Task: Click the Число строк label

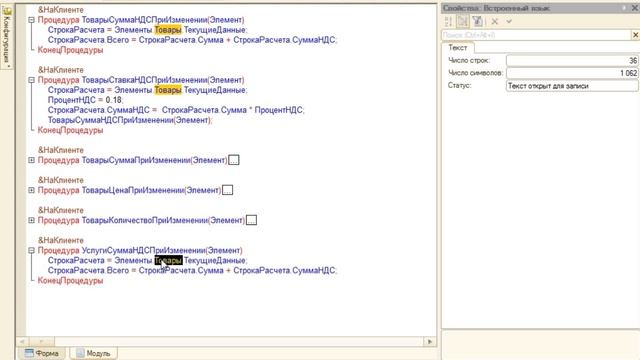Action: pyautogui.click(x=469, y=60)
